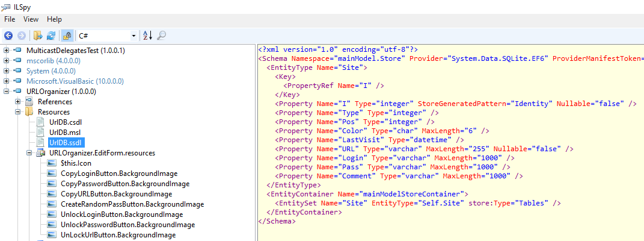This screenshot has height=241, width=644.
Task: Collapse the URLOrganizer.EditForm.resources node
Action: tap(29, 153)
